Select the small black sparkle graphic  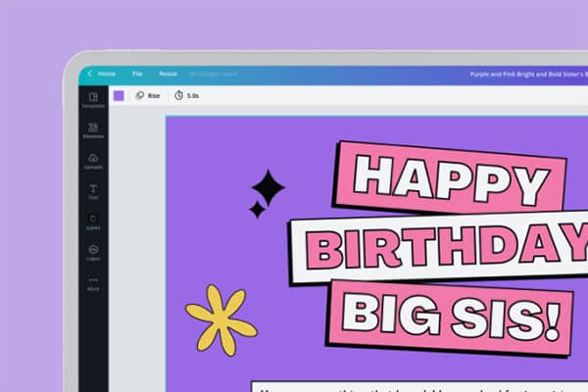(x=257, y=210)
